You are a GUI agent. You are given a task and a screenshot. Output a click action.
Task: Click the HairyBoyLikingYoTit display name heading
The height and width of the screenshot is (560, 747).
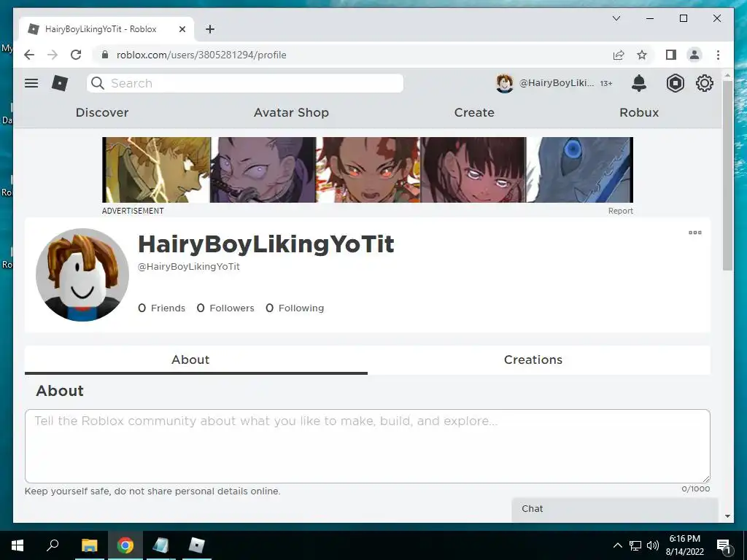[x=266, y=244]
